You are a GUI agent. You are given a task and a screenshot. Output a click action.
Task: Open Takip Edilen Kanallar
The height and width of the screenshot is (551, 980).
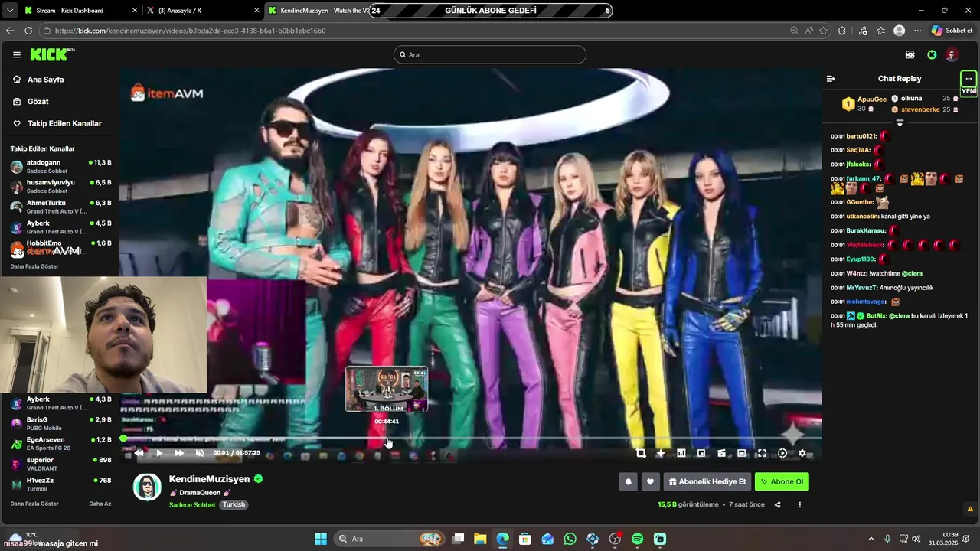click(x=60, y=123)
